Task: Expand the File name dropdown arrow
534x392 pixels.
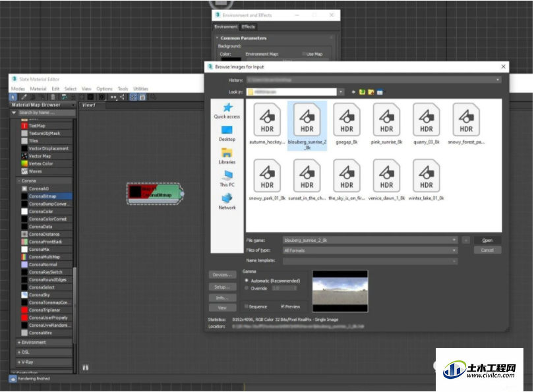Action: tap(454, 240)
